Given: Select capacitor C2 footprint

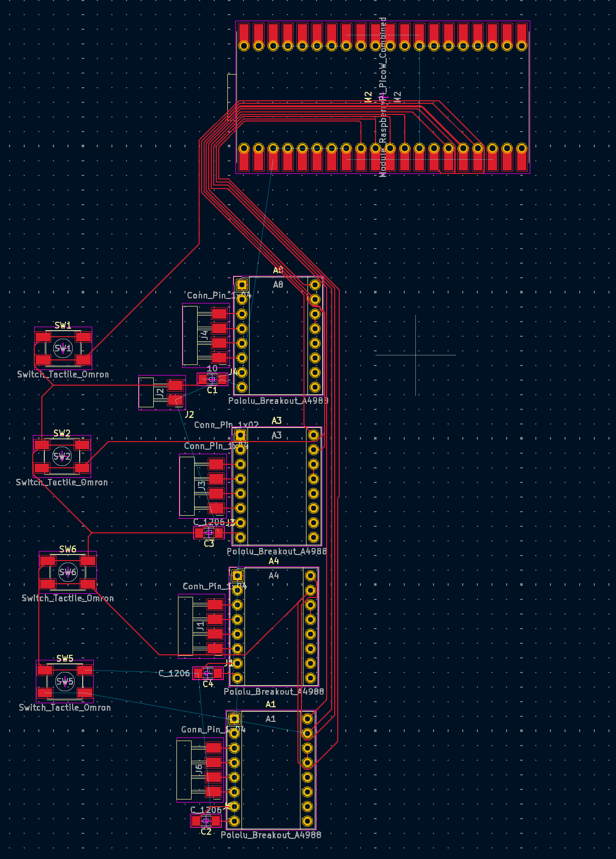Looking at the screenshot, I should tap(206, 821).
